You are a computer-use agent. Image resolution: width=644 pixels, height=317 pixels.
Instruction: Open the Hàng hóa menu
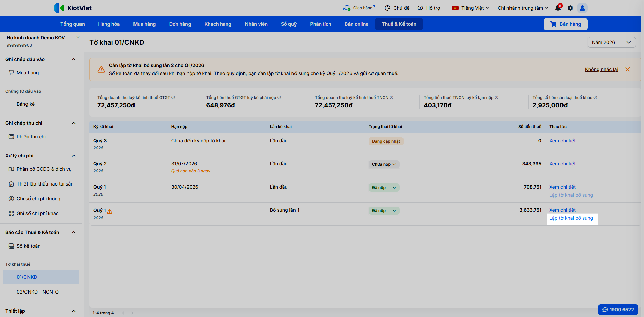click(109, 24)
